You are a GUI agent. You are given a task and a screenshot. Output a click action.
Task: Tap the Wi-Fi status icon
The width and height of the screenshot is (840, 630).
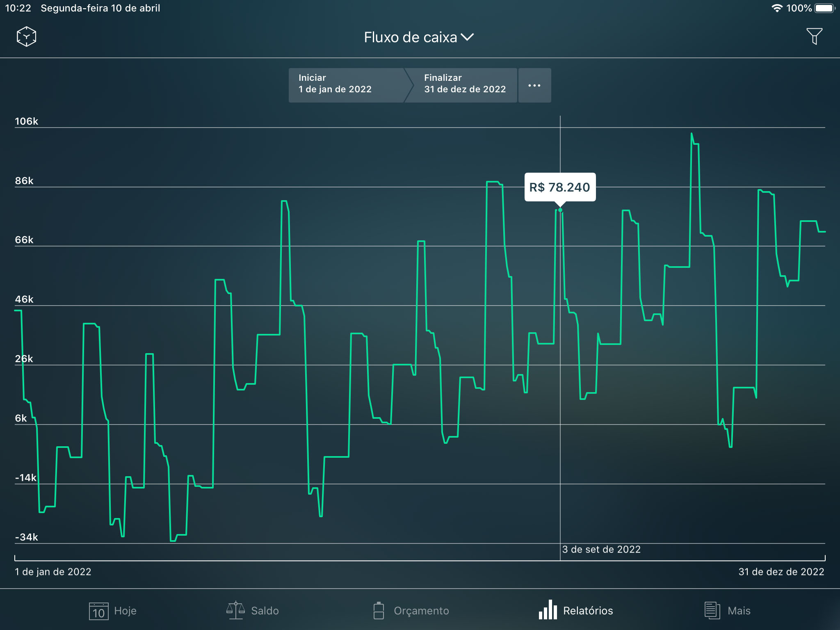(x=777, y=8)
